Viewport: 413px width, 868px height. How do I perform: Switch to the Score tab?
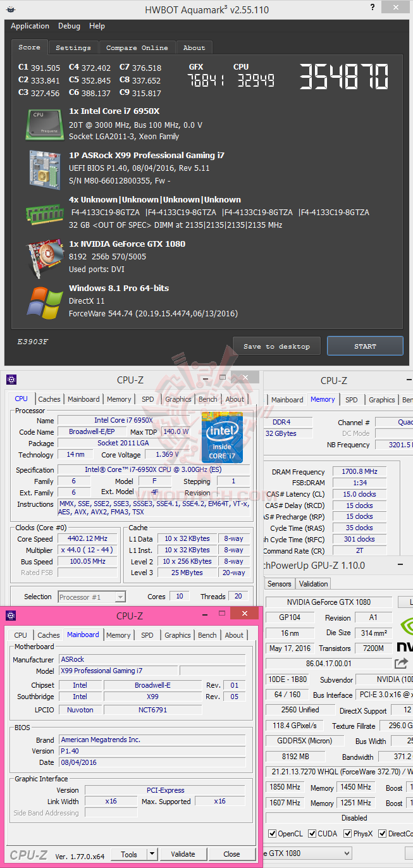coord(29,47)
